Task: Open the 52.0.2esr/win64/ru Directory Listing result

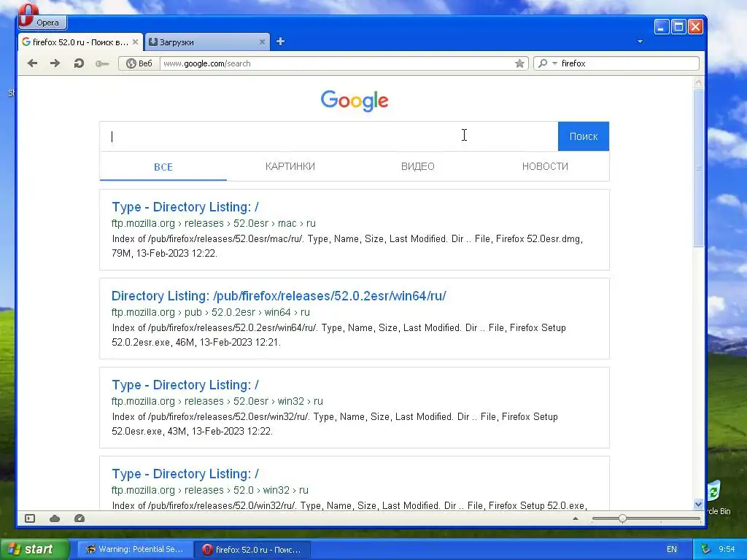Action: click(x=279, y=296)
